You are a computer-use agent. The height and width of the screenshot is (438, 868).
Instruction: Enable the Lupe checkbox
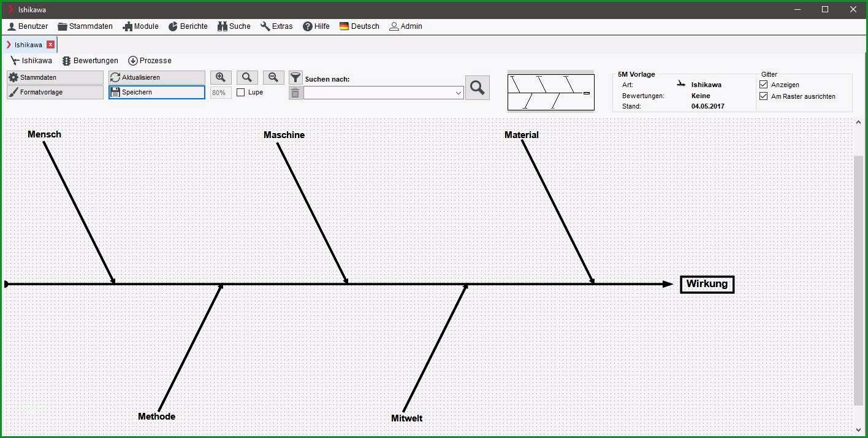(241, 92)
